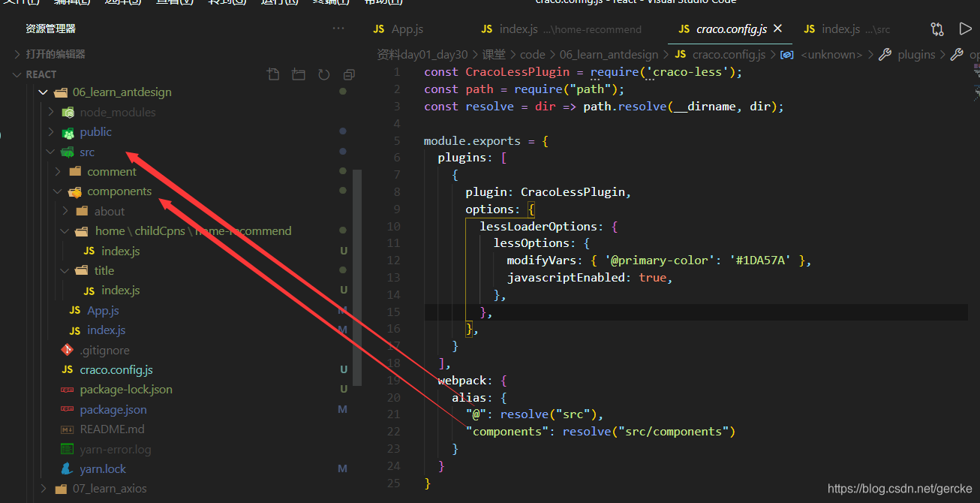This screenshot has height=503, width=980.
Task: Click the JS icon in craco.config.js breadcrumb
Action: pos(681,54)
